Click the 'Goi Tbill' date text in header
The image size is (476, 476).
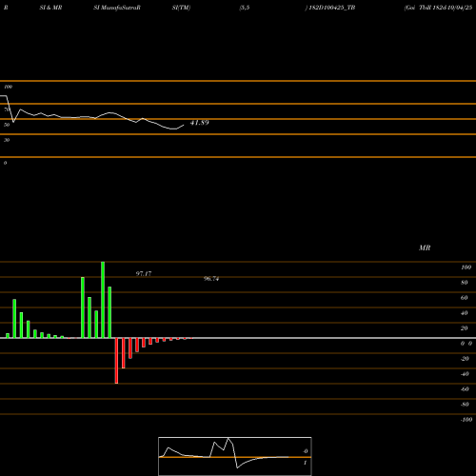tap(438, 8)
